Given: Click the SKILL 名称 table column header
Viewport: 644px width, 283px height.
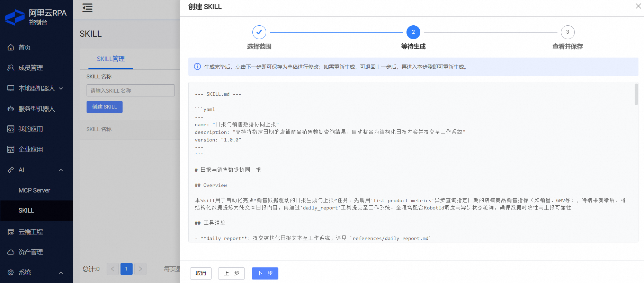Looking at the screenshot, I should [x=99, y=129].
